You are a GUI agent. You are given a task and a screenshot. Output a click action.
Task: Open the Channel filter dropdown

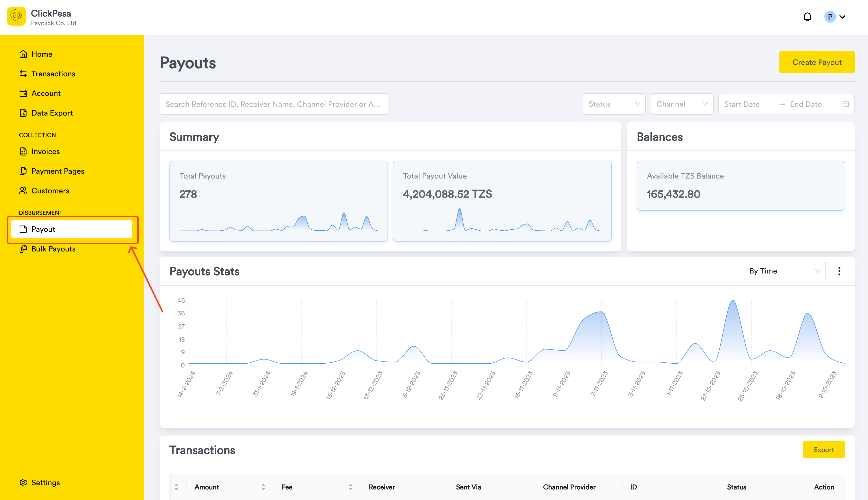(682, 104)
